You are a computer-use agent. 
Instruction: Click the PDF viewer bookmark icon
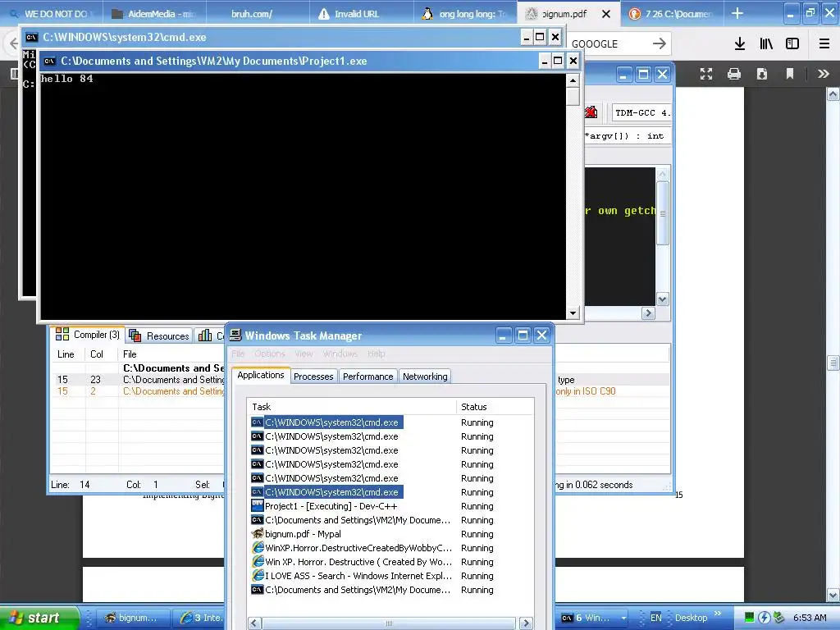pyautogui.click(x=790, y=74)
